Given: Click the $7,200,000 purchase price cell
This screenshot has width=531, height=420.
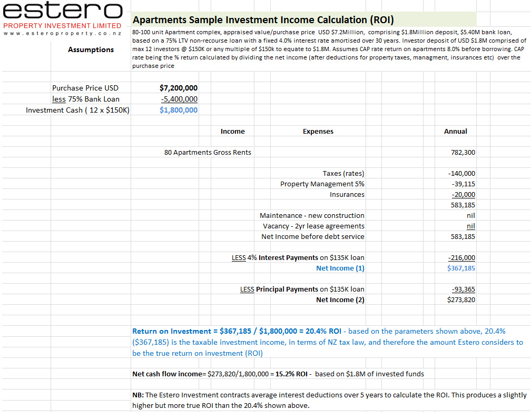Looking at the screenshot, I should [179, 88].
